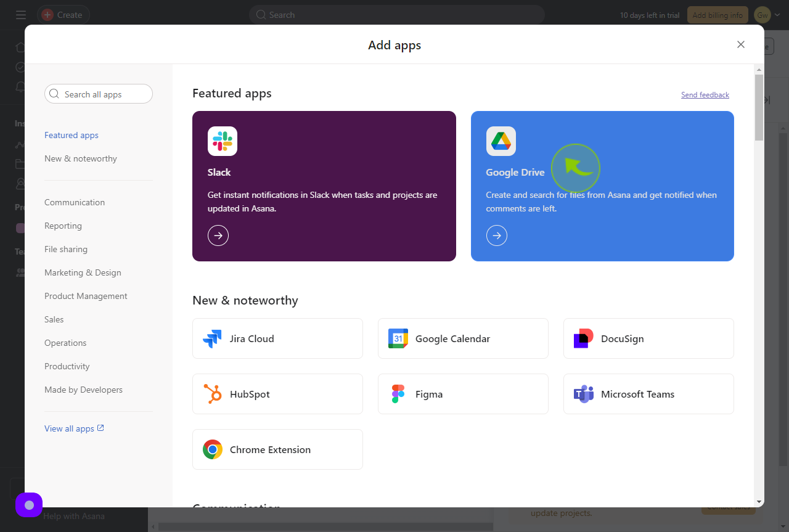Open Slack card arrow button
Viewport: 789px width, 532px height.
point(218,235)
